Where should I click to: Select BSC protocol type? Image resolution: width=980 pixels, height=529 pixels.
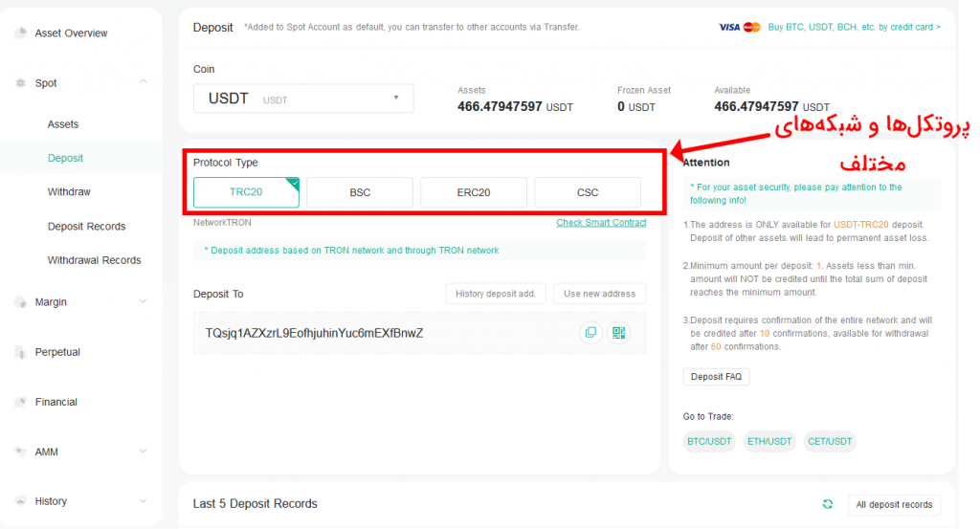360,192
